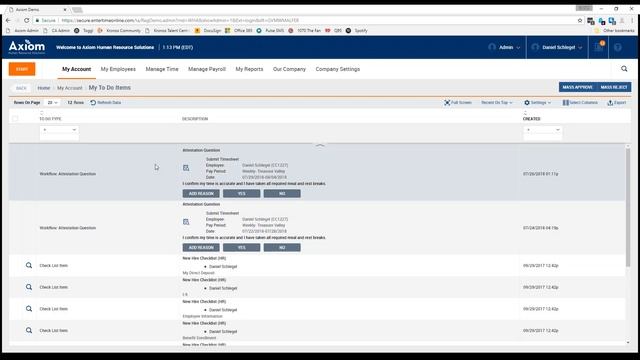View details for Benefit Enrollment checklist item

29,330
